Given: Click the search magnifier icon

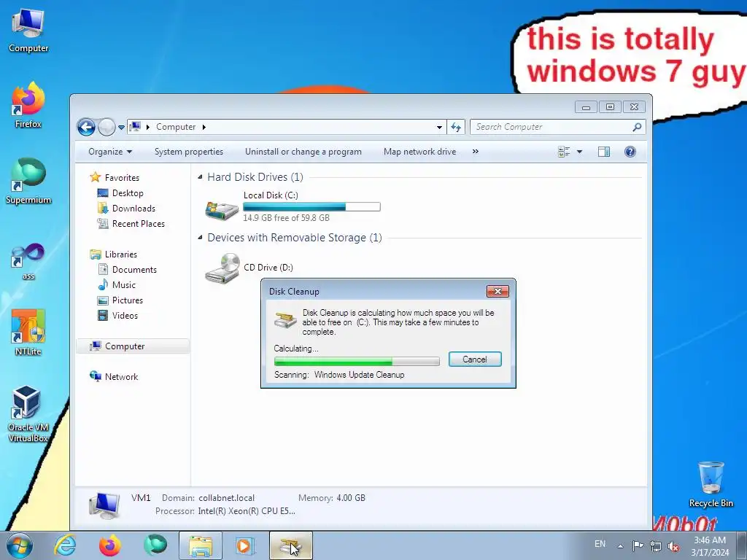Looking at the screenshot, I should (637, 127).
